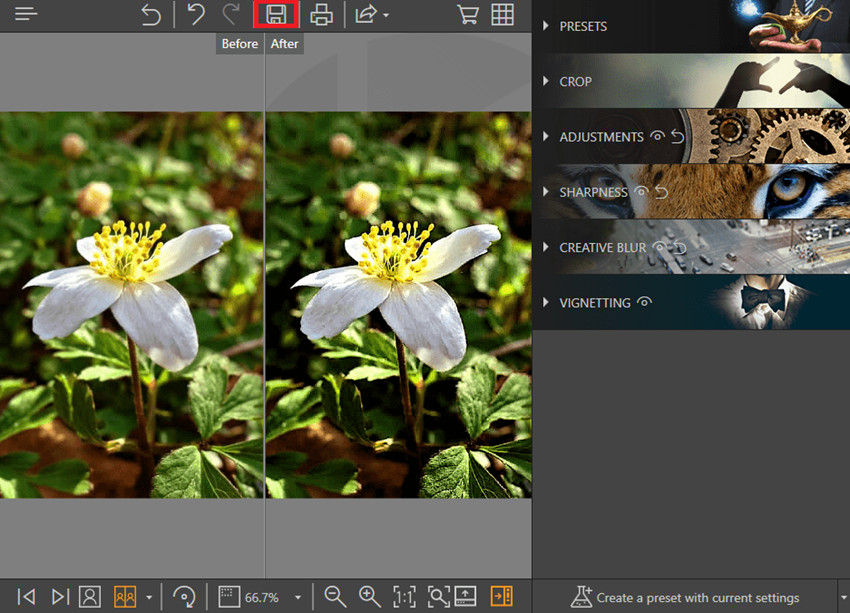This screenshot has width=850, height=613.
Task: Expand the Crop panel
Action: click(575, 81)
